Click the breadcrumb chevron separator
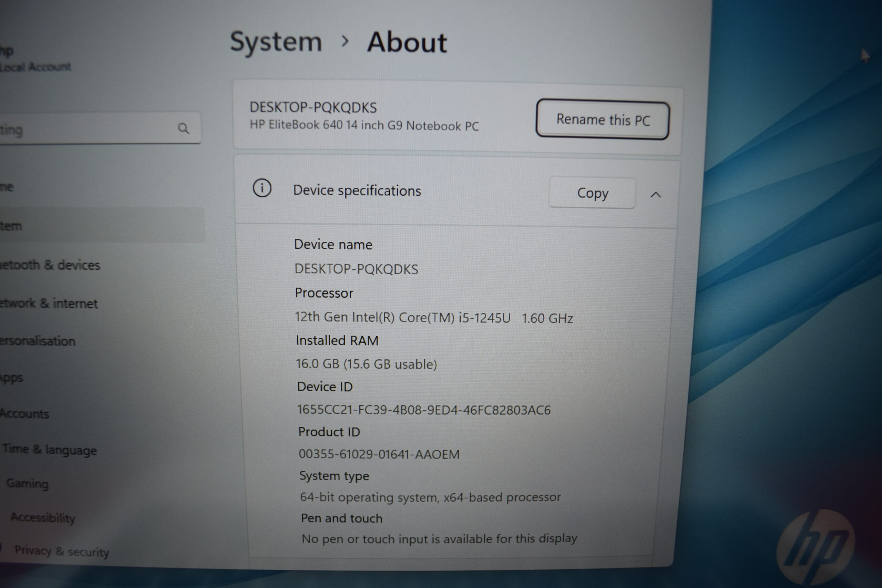 (345, 41)
